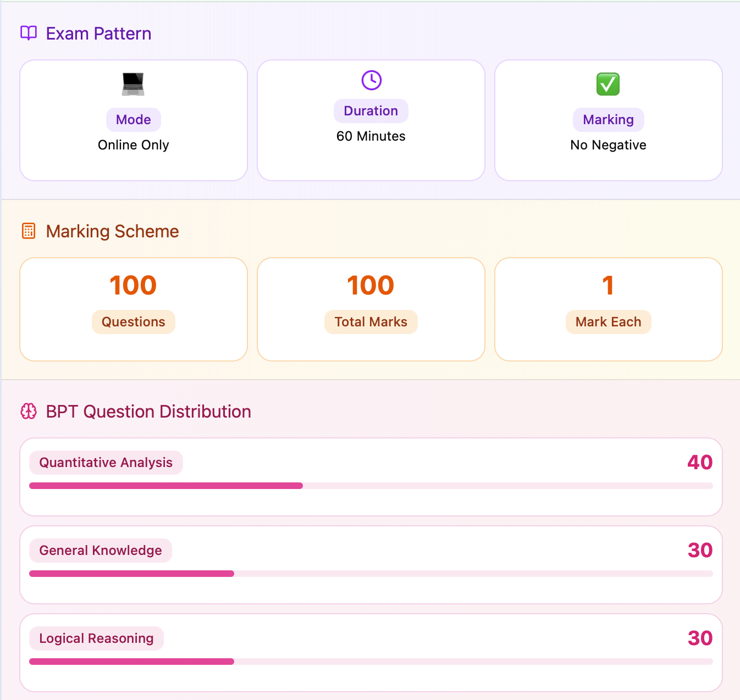This screenshot has height=700, width=740.
Task: Click the General Knowledge progress bar
Action: (x=371, y=574)
